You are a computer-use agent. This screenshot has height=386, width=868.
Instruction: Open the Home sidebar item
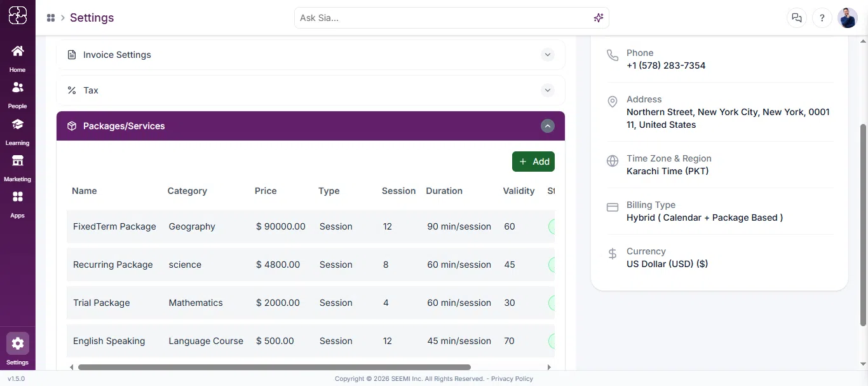[x=18, y=58]
